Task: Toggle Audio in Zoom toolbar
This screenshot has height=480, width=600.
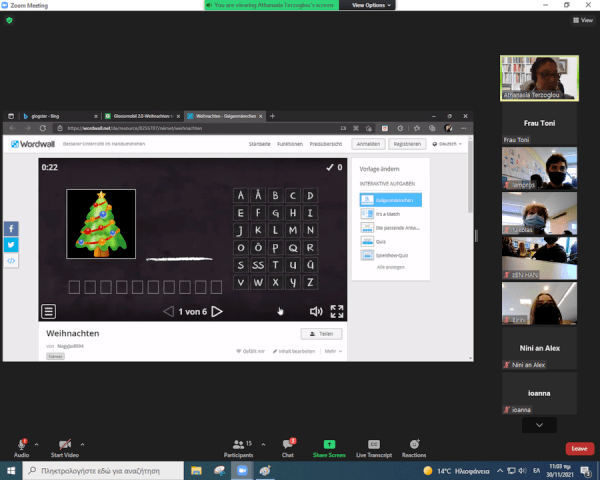Action: coord(21,447)
